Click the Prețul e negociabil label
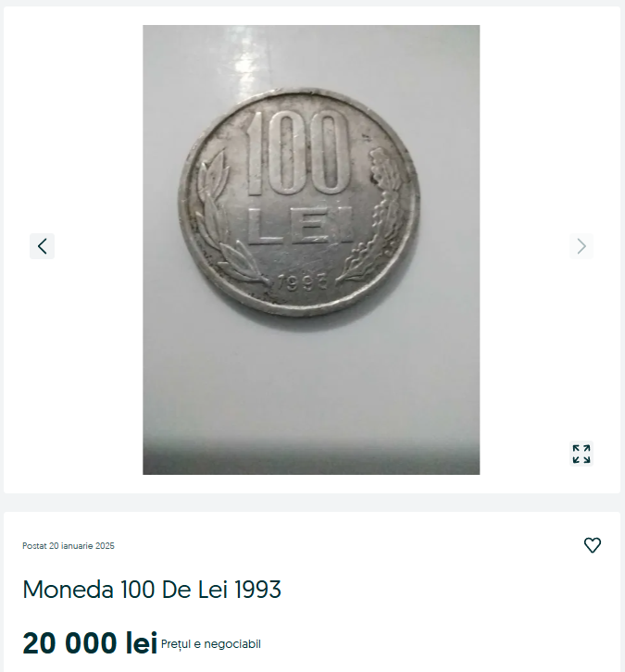This screenshot has height=672, width=625. tap(211, 644)
